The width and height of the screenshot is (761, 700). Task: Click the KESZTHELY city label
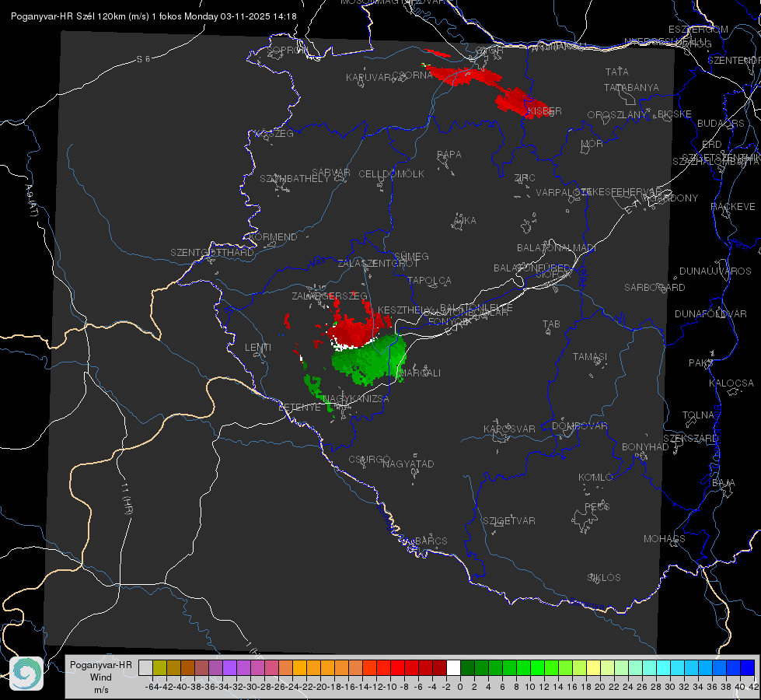coord(406,310)
